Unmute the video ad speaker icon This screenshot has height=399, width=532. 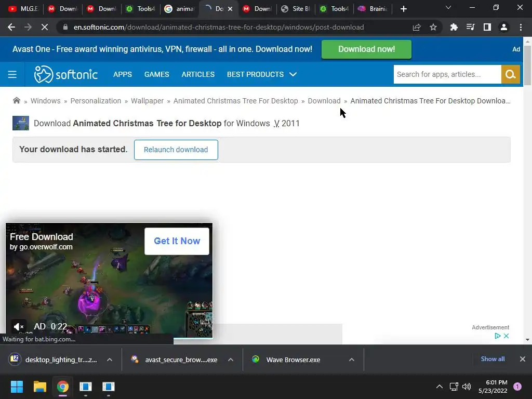click(19, 326)
